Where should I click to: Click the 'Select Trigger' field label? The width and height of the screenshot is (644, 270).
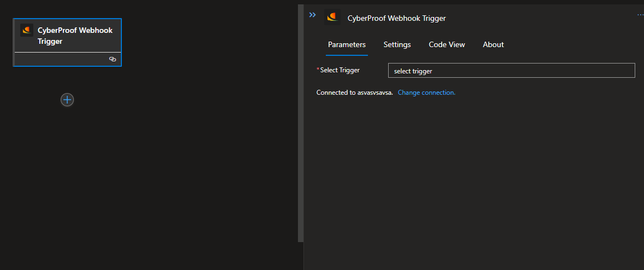click(x=339, y=70)
